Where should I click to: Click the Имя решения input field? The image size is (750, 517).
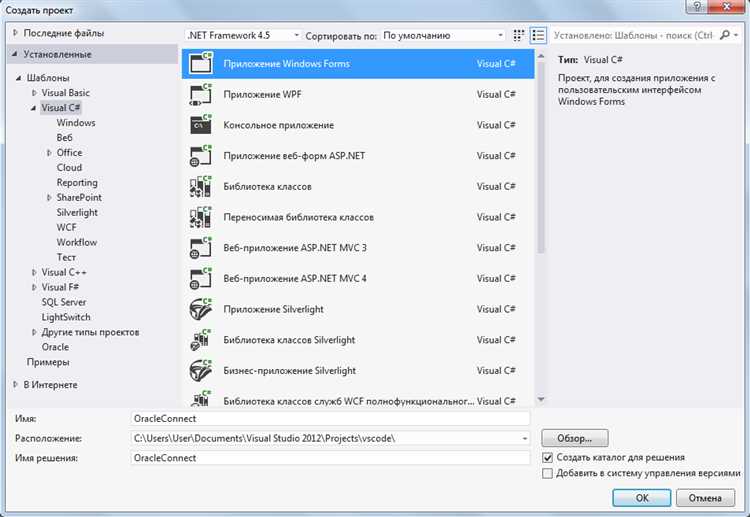330,458
